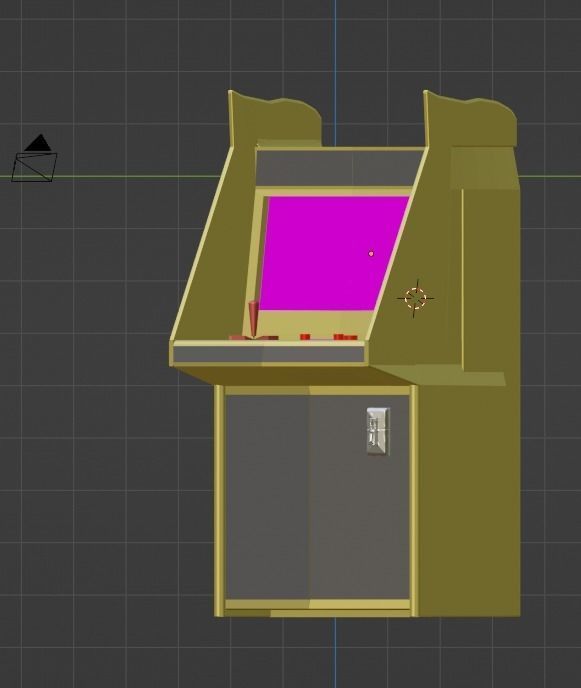Select the magenta arcade screen
The width and height of the screenshot is (581, 688).
point(334,253)
